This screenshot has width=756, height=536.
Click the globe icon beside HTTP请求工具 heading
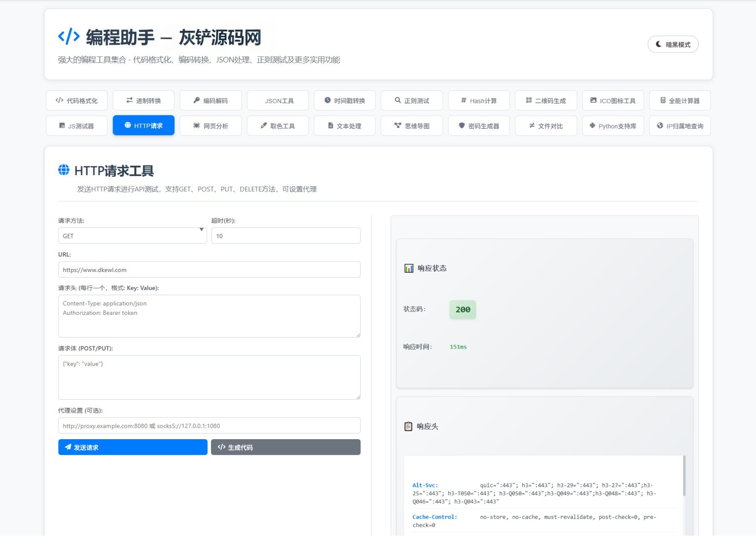click(x=64, y=170)
